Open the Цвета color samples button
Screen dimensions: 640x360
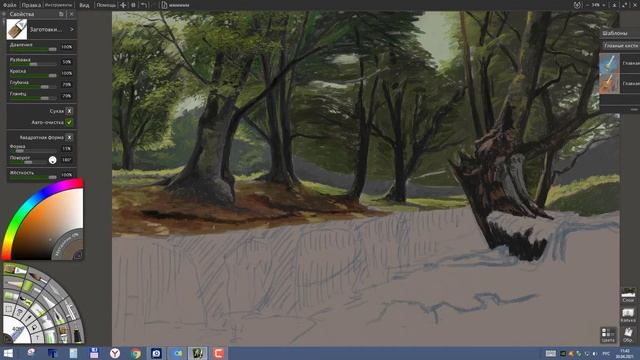tap(608, 335)
